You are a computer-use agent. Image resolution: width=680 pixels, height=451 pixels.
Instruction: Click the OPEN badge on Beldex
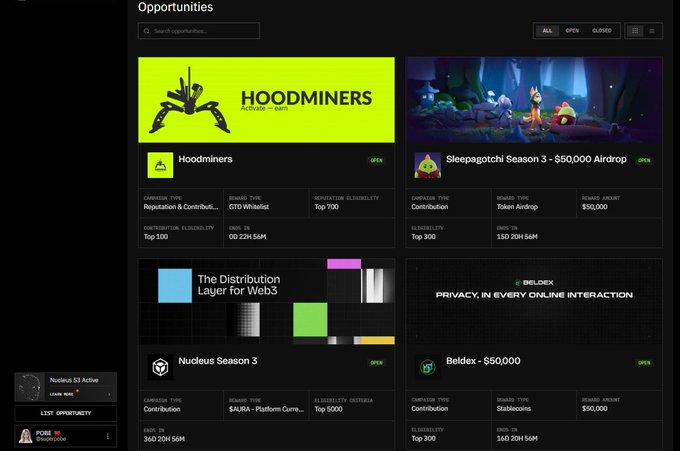(x=644, y=363)
